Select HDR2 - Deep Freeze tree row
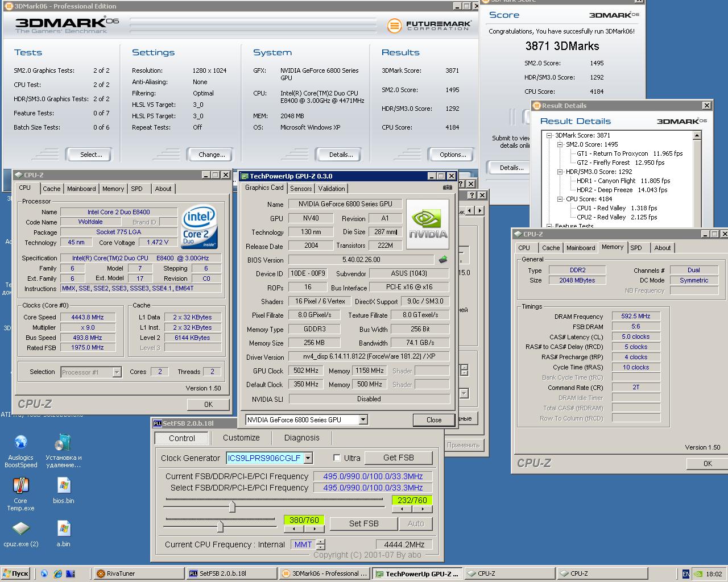Viewport: 728px width, 582px height. [622, 190]
